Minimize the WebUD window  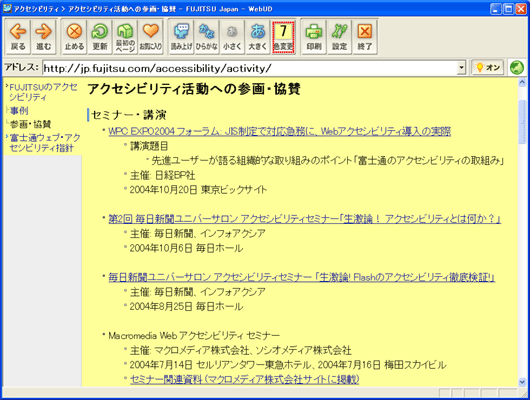[x=496, y=9]
